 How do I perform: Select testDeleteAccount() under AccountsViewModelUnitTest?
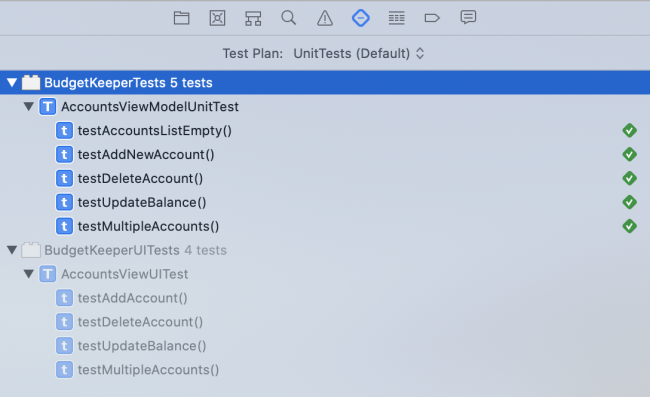point(325,179)
